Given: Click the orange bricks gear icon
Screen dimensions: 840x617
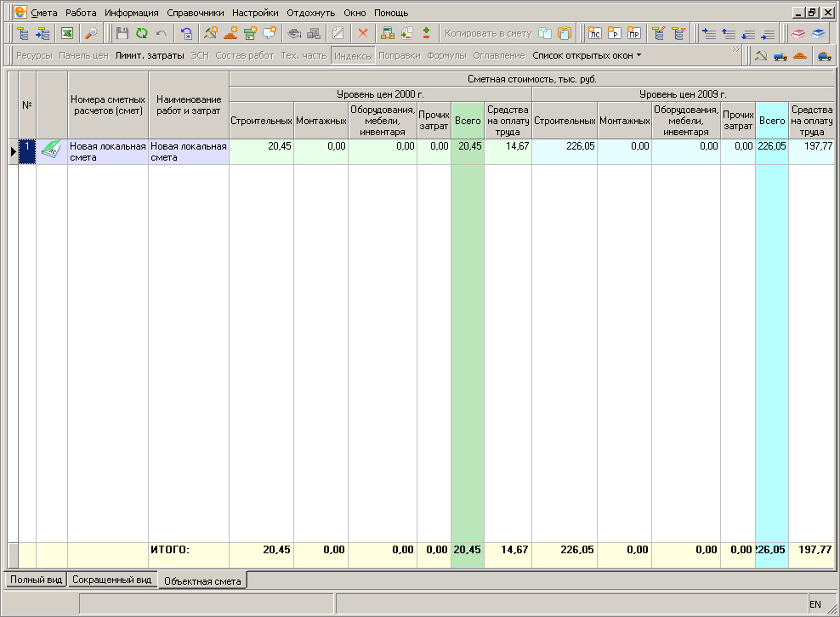Looking at the screenshot, I should pyautogui.click(x=230, y=33).
